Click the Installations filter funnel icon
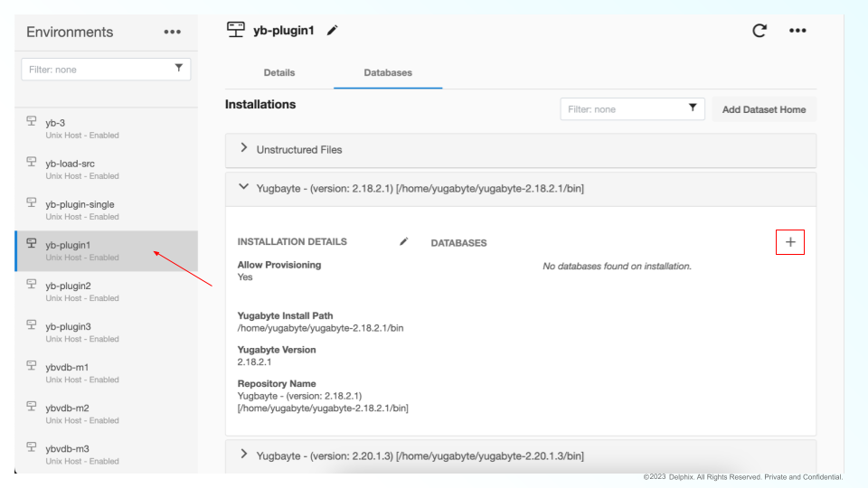The width and height of the screenshot is (868, 488). (693, 109)
